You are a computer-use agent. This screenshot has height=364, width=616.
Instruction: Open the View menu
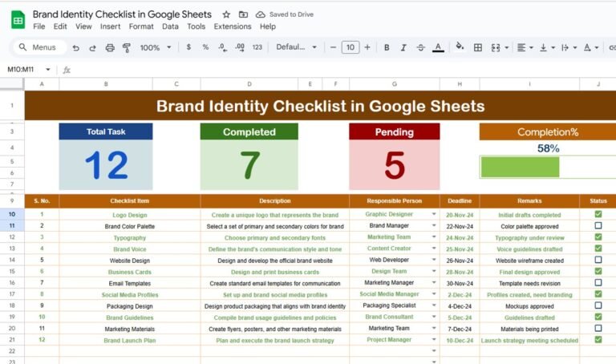coord(83,26)
